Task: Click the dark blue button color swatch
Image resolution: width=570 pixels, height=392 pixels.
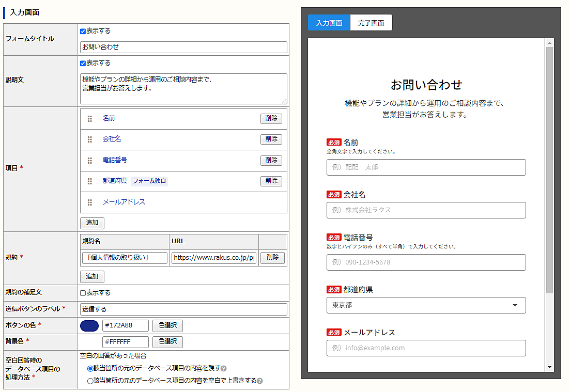Action: click(89, 326)
